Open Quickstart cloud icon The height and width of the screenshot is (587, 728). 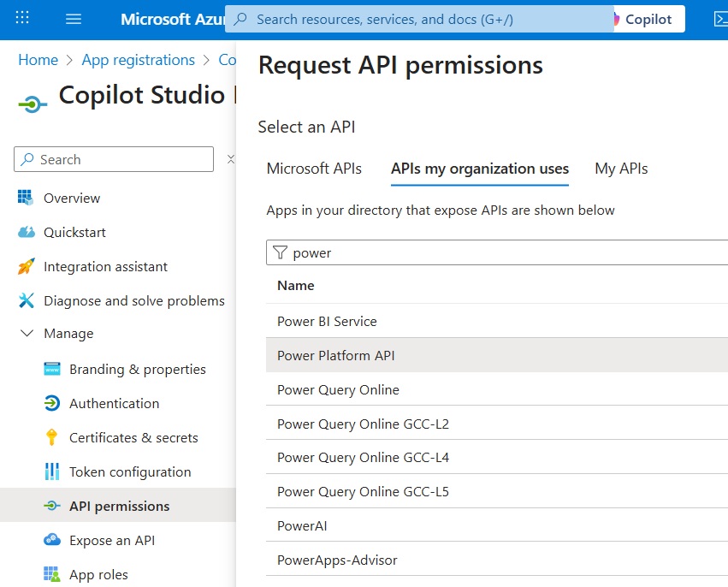coord(27,232)
